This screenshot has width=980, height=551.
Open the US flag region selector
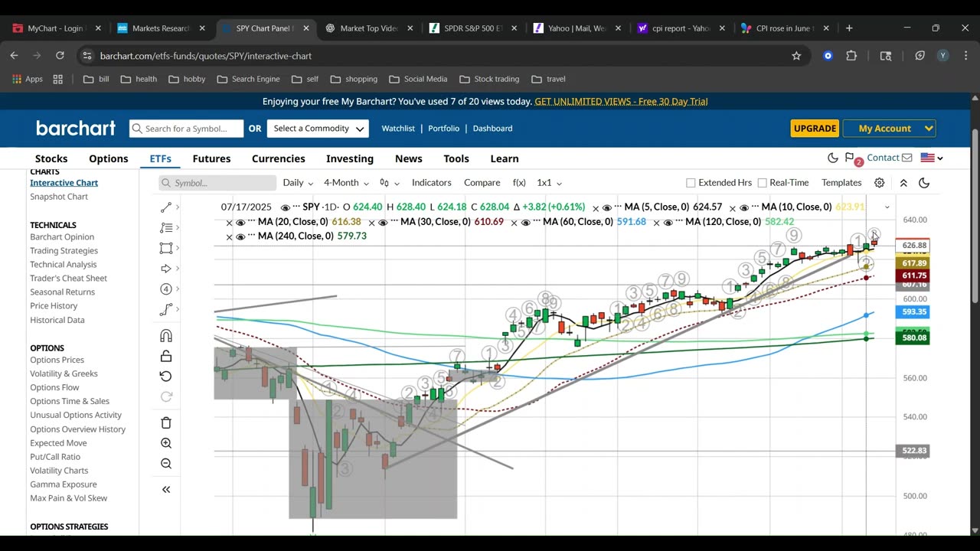click(x=931, y=158)
